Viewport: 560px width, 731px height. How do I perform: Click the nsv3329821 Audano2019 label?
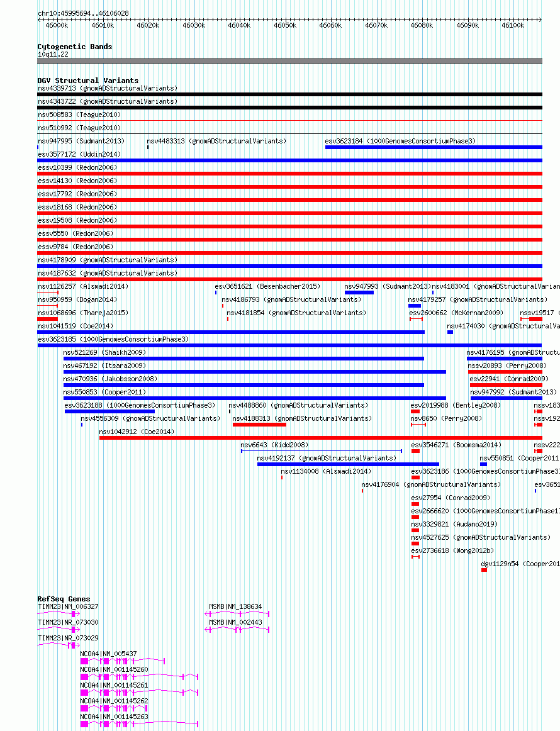pyautogui.click(x=454, y=524)
